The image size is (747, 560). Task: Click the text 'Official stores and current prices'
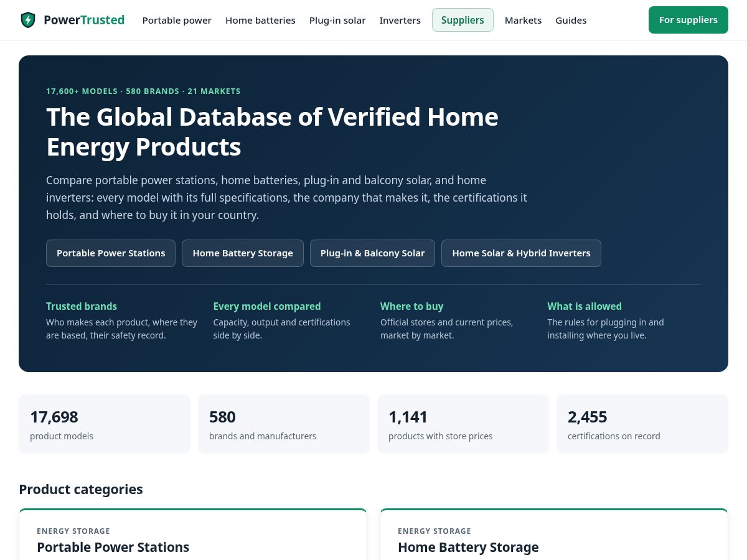pos(446,322)
